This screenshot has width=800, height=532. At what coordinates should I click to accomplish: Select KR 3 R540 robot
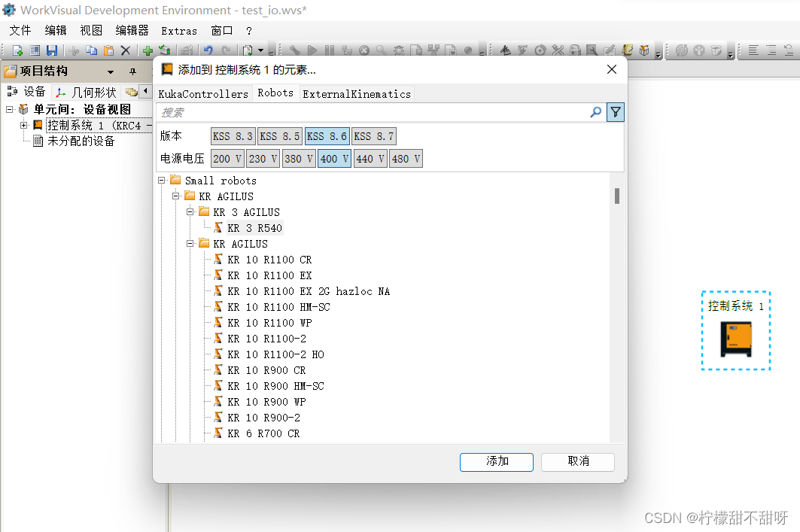254,228
